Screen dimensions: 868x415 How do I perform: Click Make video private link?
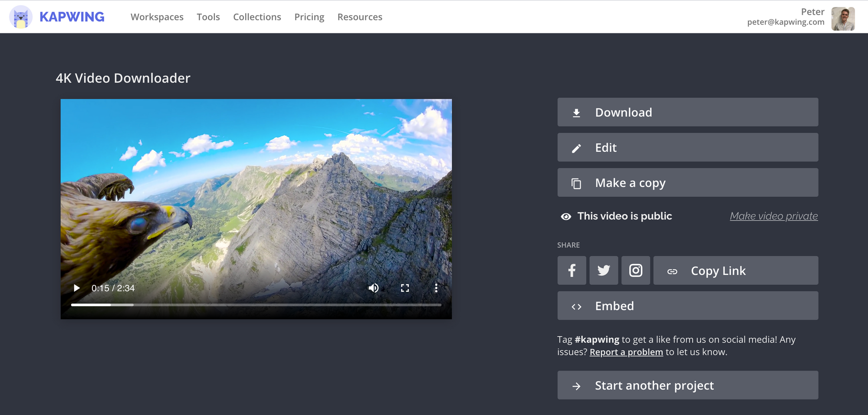(x=773, y=216)
